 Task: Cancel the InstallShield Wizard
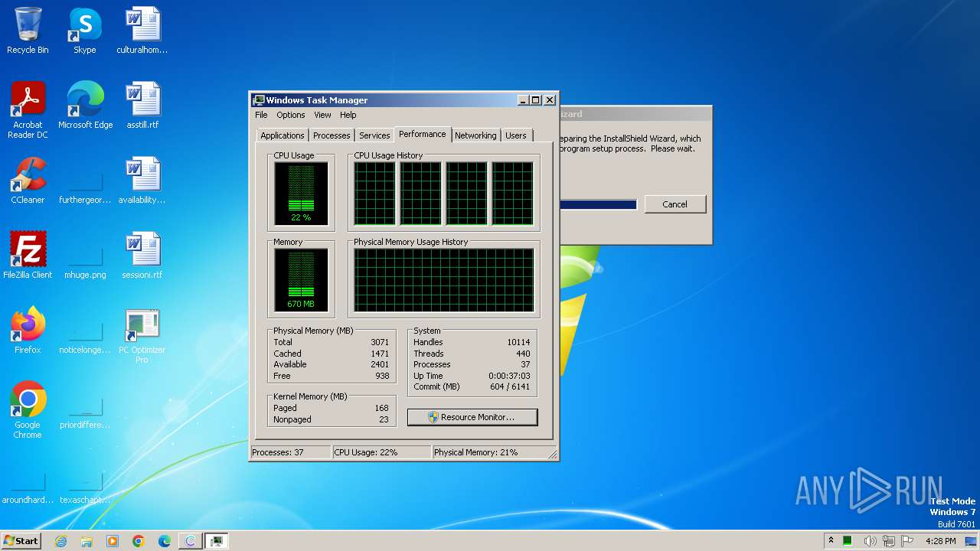click(675, 204)
